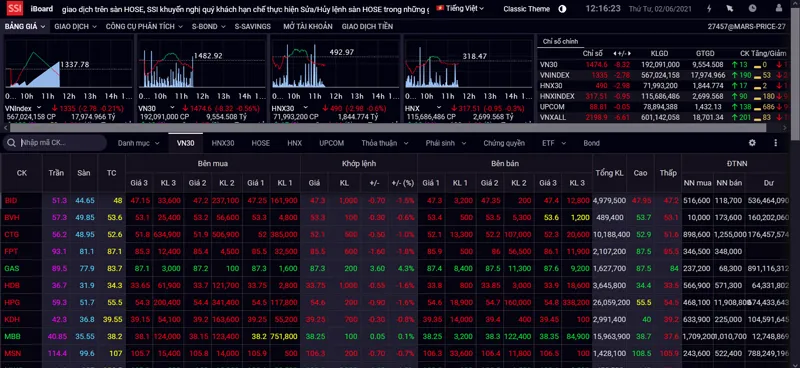Image resolution: width=800 pixels, height=368 pixels.
Task: Open the price board settings gear
Action: [752, 143]
